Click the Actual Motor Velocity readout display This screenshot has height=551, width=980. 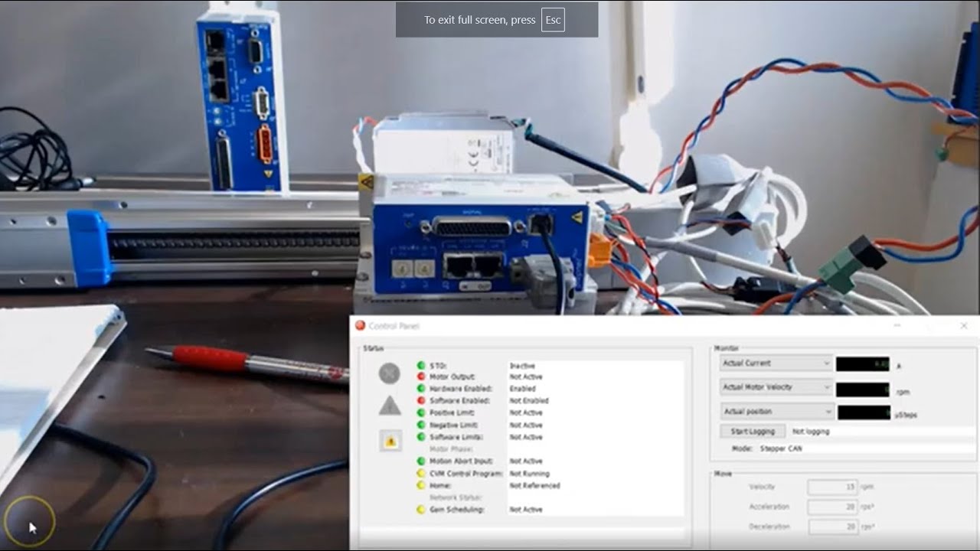coord(863,390)
